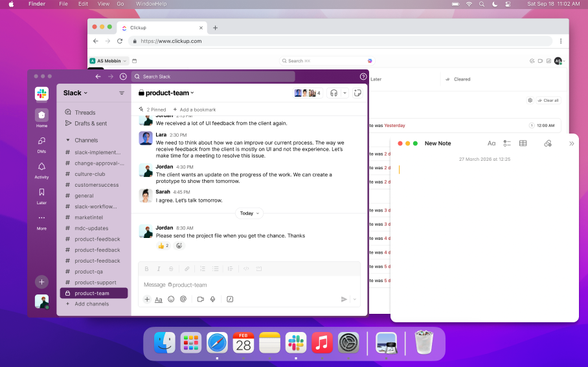Click Clear all in ClickUp
The image size is (588, 367).
pos(548,101)
